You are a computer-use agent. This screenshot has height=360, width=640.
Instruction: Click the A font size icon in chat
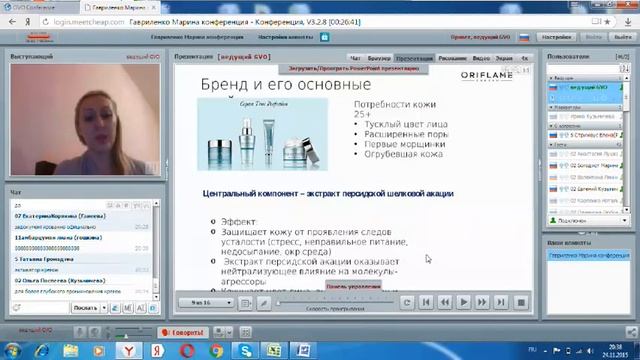point(140,308)
